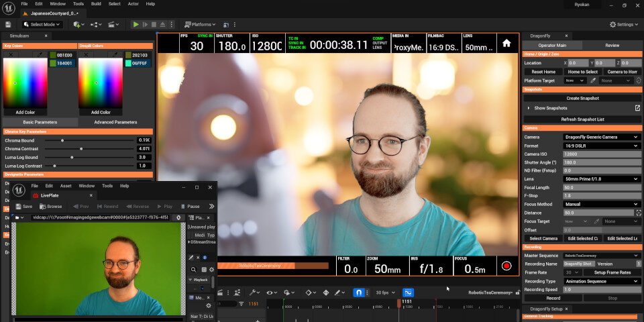644x322 pixels.
Task: Expand the LivePlate toolbar overflow chevrons
Action: click(x=211, y=206)
